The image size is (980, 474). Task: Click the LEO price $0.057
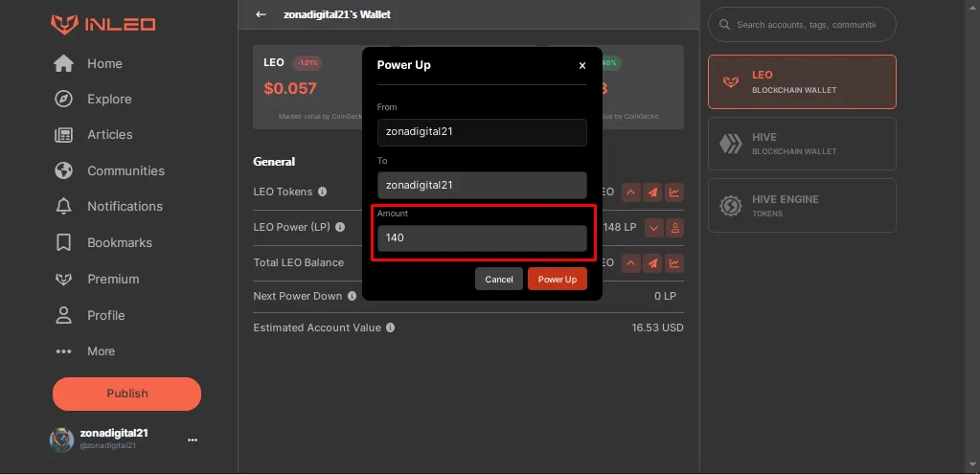(290, 89)
